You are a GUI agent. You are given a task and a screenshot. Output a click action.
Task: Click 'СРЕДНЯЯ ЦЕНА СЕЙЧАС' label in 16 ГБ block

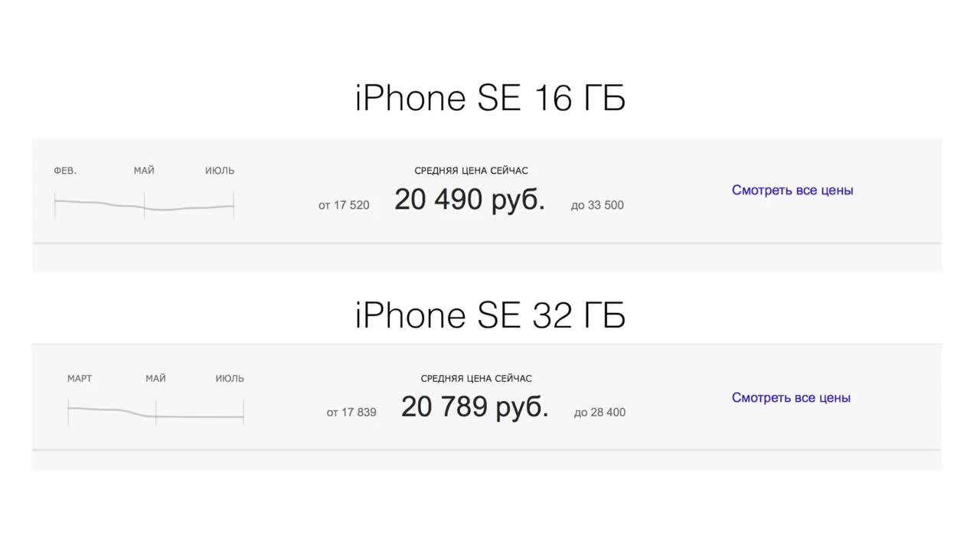coord(471,171)
